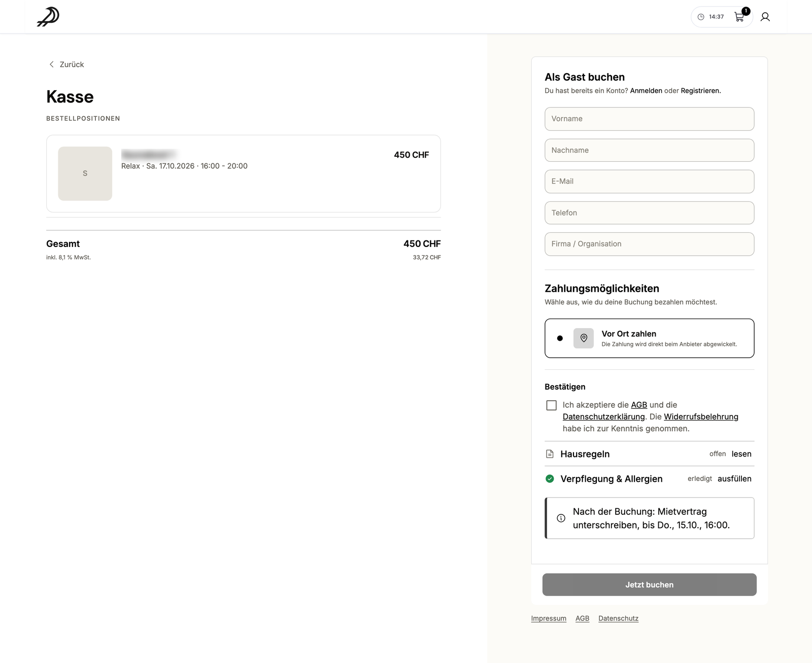
Task: Open the shopping cart icon
Action: click(x=739, y=17)
